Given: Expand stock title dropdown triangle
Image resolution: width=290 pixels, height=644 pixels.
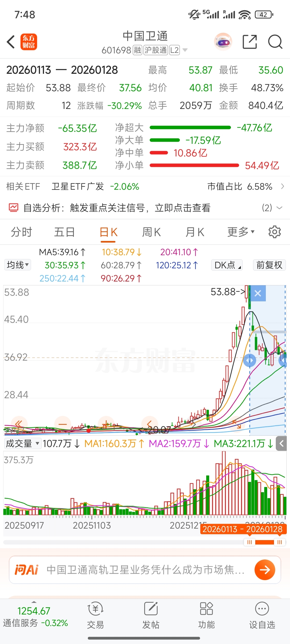Looking at the screenshot, I should 185,50.
